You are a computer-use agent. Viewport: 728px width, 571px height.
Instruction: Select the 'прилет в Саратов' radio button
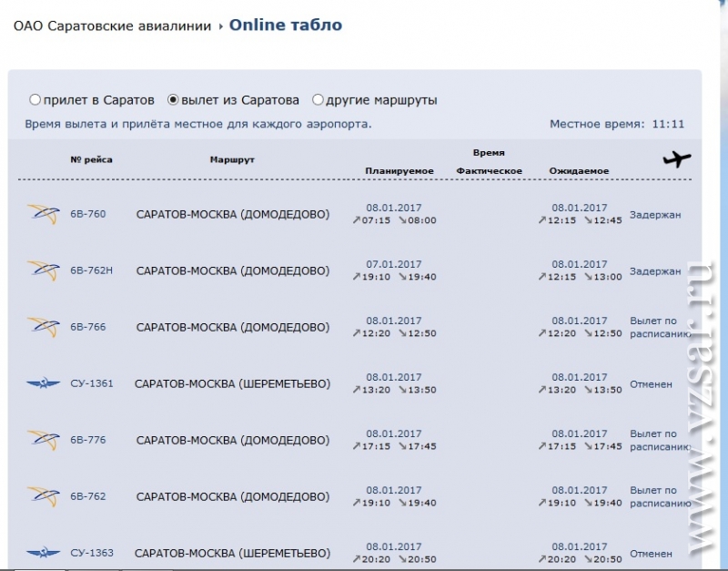click(35, 99)
